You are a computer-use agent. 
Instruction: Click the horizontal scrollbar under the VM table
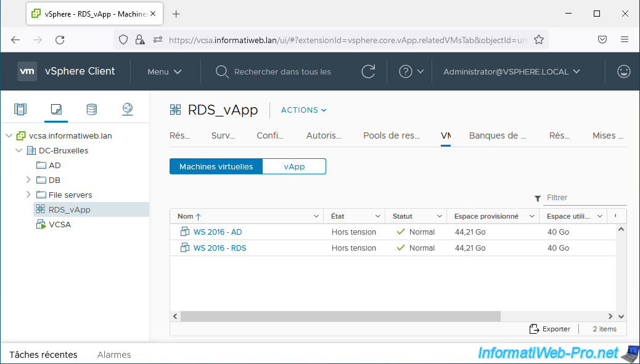point(340,316)
